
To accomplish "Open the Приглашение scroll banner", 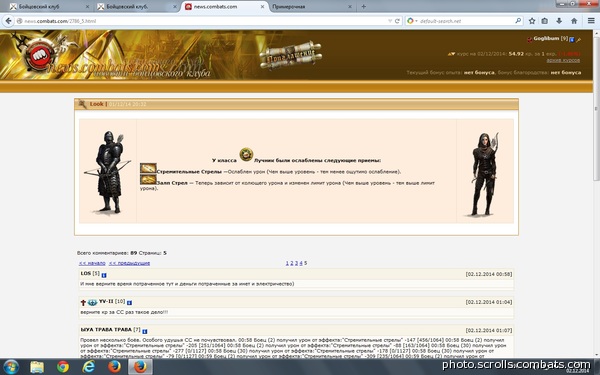I will point(290,55).
